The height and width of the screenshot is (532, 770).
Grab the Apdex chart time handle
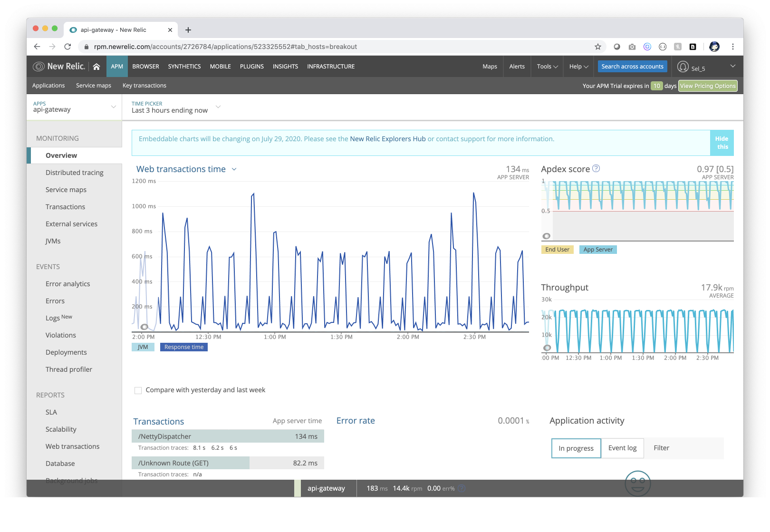[x=547, y=236]
